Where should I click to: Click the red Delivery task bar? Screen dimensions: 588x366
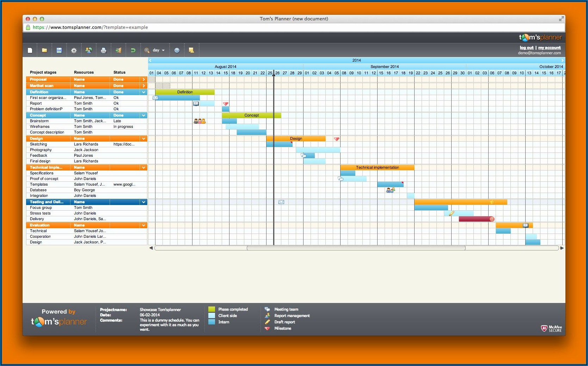pos(474,219)
